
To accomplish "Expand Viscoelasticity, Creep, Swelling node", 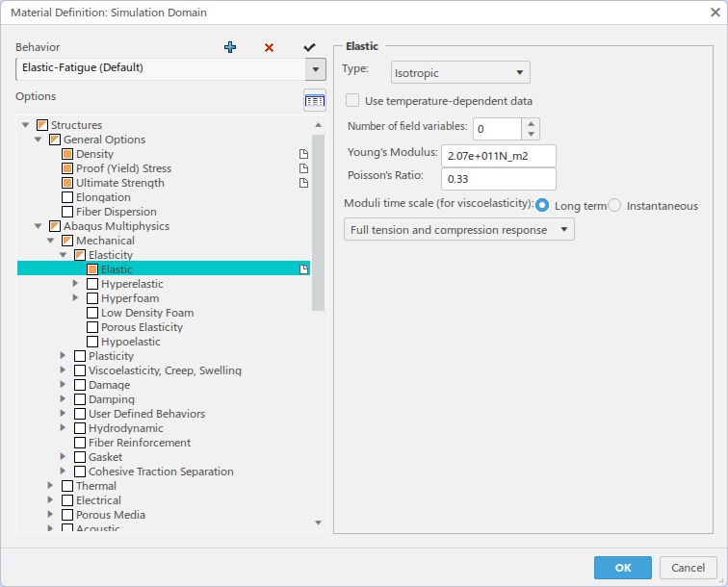I will click(x=64, y=370).
